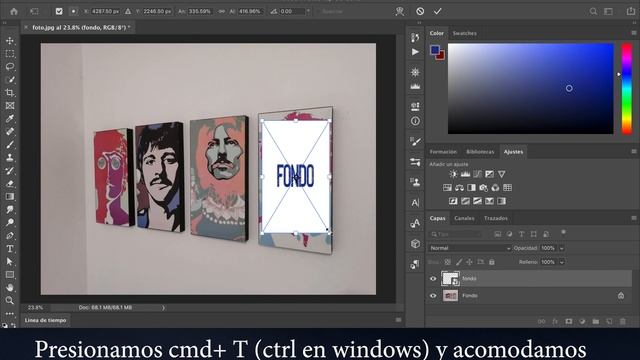
Task: Open the Opacidad dropdown arrow
Action: point(562,248)
